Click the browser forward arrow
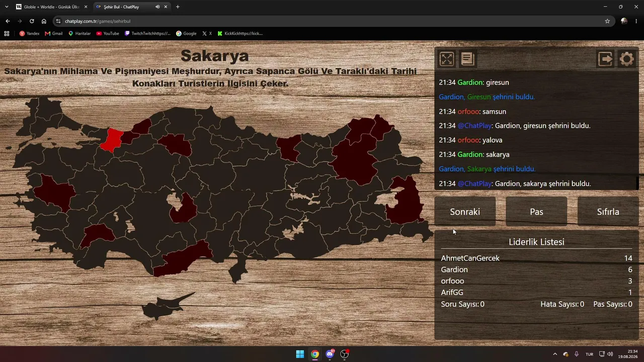The image size is (644, 362). click(20, 21)
